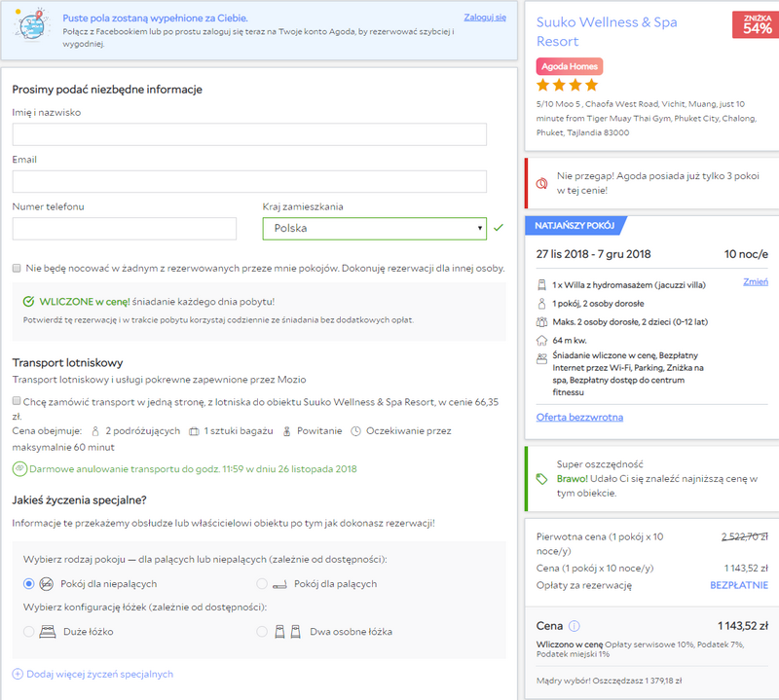Focus the Email input field
Viewport: 779px width, 700px height.
(249, 181)
